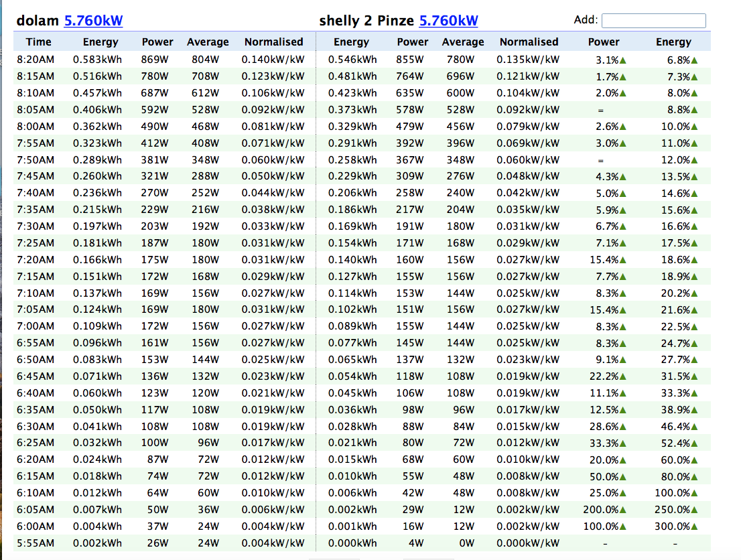Click the 0.140kW/kW normalised value
The image size is (741, 560).
click(x=273, y=60)
